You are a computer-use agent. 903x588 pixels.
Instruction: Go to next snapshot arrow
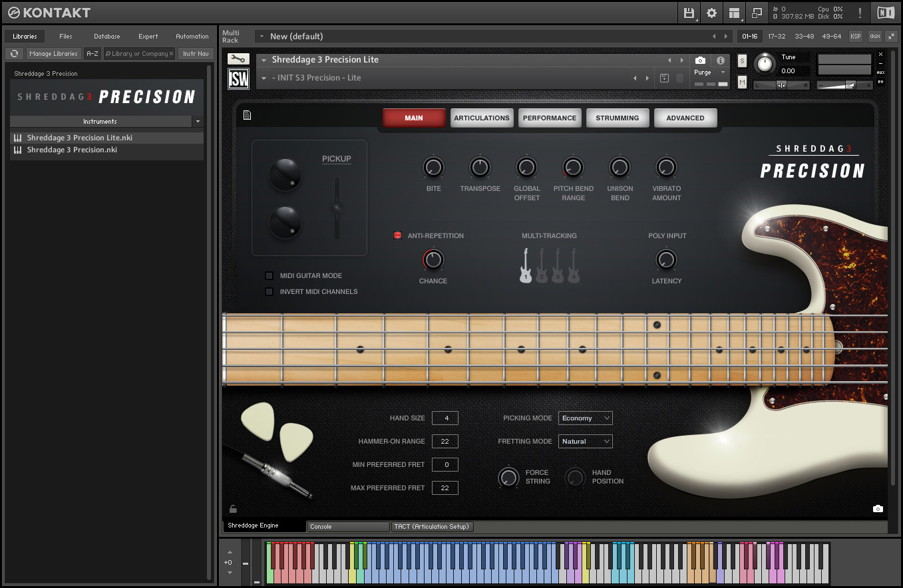point(647,78)
